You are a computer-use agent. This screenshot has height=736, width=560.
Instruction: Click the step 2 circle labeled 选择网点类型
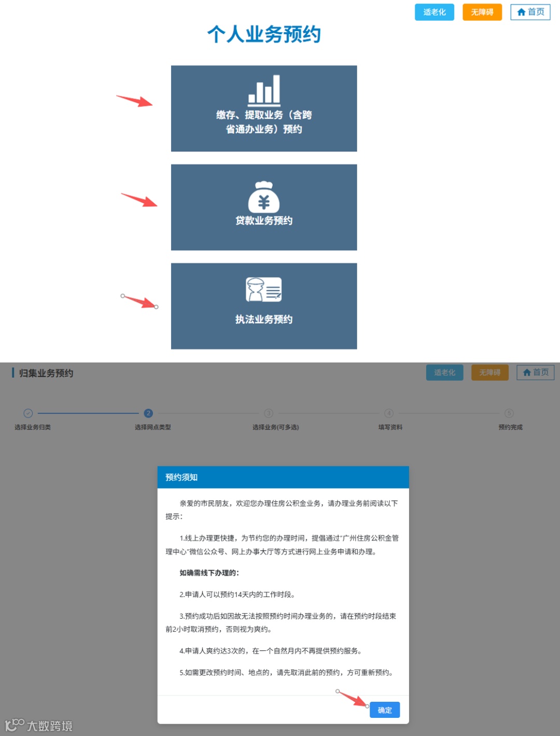148,413
